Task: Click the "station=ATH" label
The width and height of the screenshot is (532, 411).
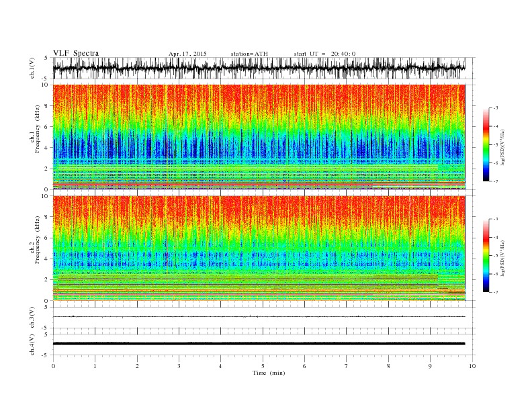Action: tap(249, 54)
